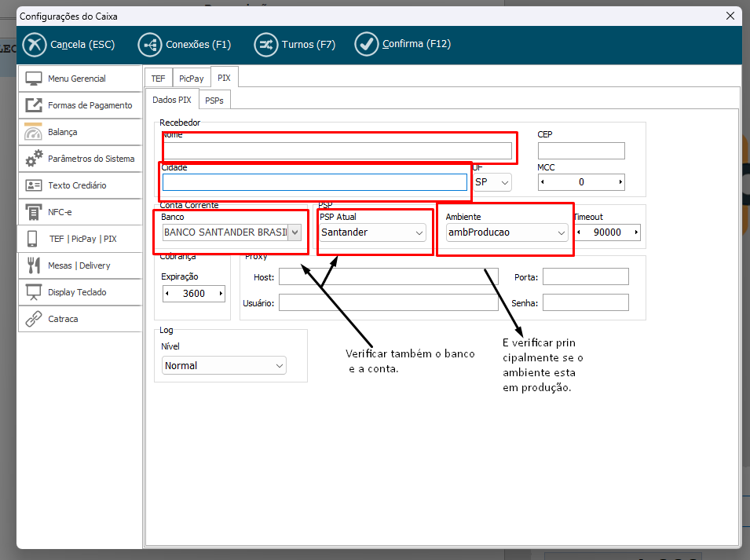750x560 pixels.
Task: Switch to the PSPs sub-tab
Action: click(214, 101)
